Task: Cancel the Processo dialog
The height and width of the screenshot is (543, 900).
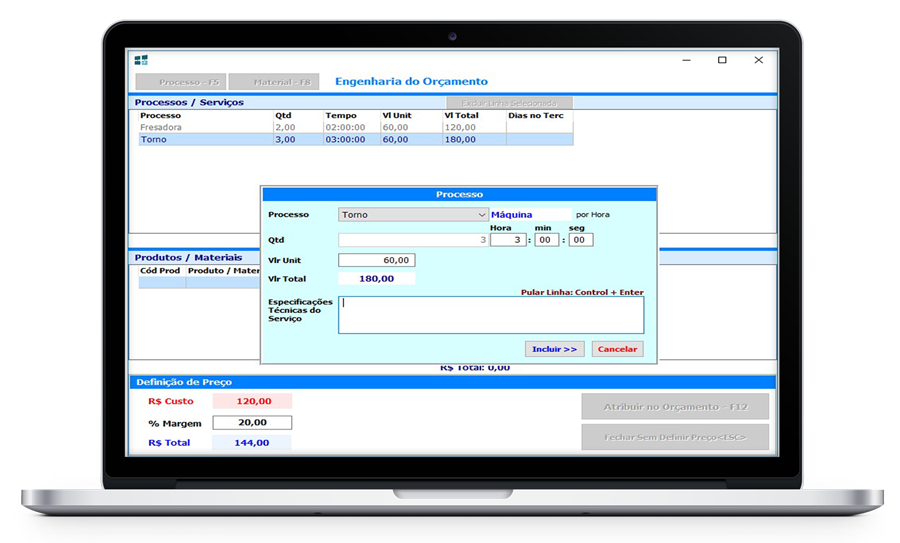Action: click(617, 349)
